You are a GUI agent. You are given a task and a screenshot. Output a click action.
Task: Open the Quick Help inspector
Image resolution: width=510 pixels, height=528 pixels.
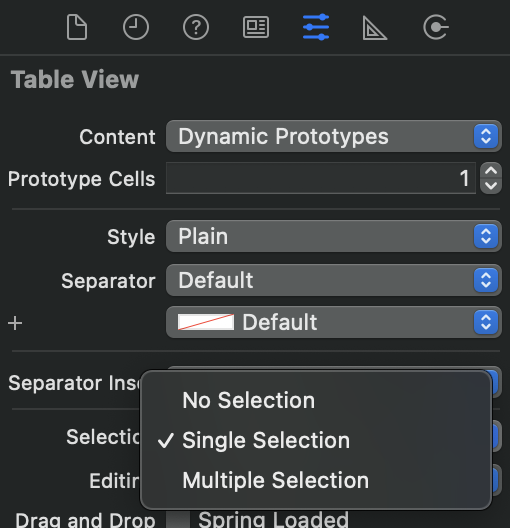196,27
